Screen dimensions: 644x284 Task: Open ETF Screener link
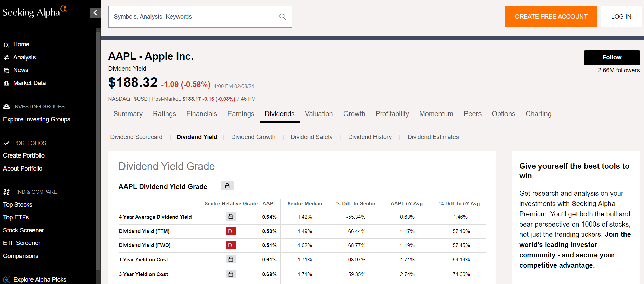coord(22,243)
